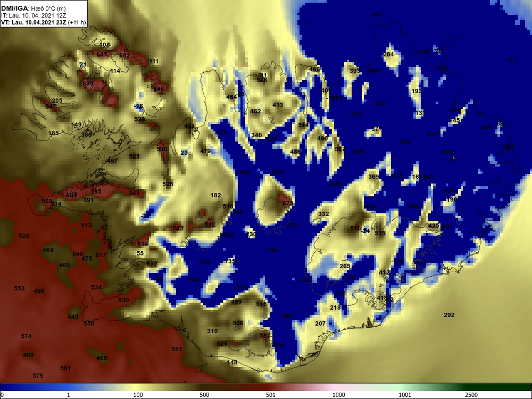Click the value 449 on the map
The width and height of the screenshot is (532, 399).
coord(73,317)
